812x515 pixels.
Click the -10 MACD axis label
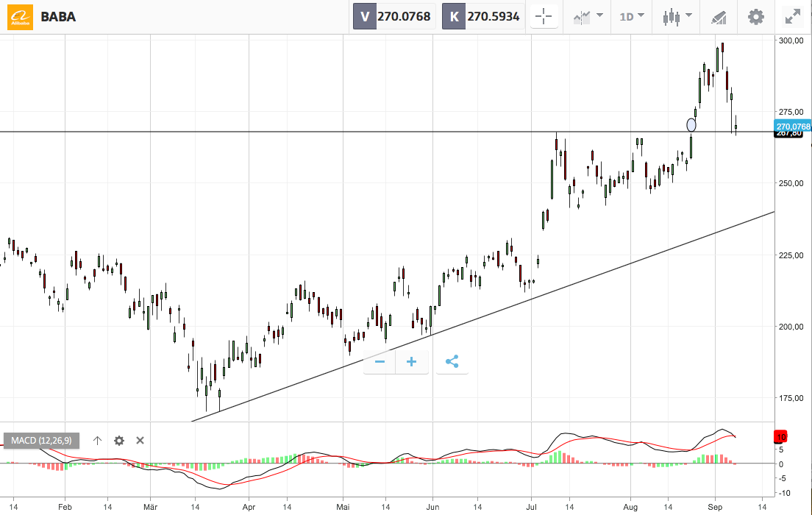(x=785, y=493)
